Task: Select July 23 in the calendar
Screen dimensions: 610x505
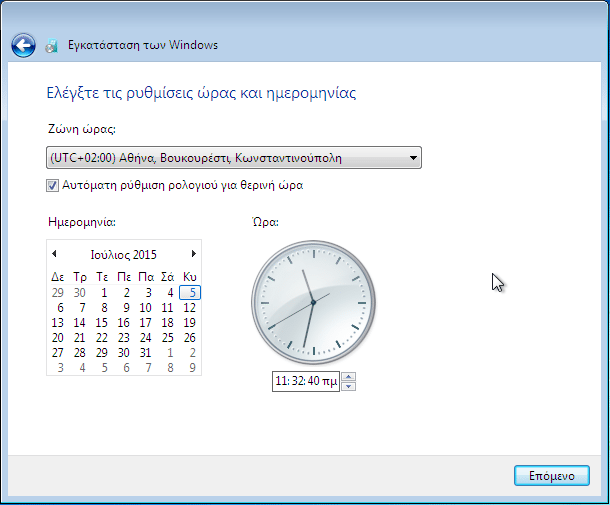Action: [124, 338]
